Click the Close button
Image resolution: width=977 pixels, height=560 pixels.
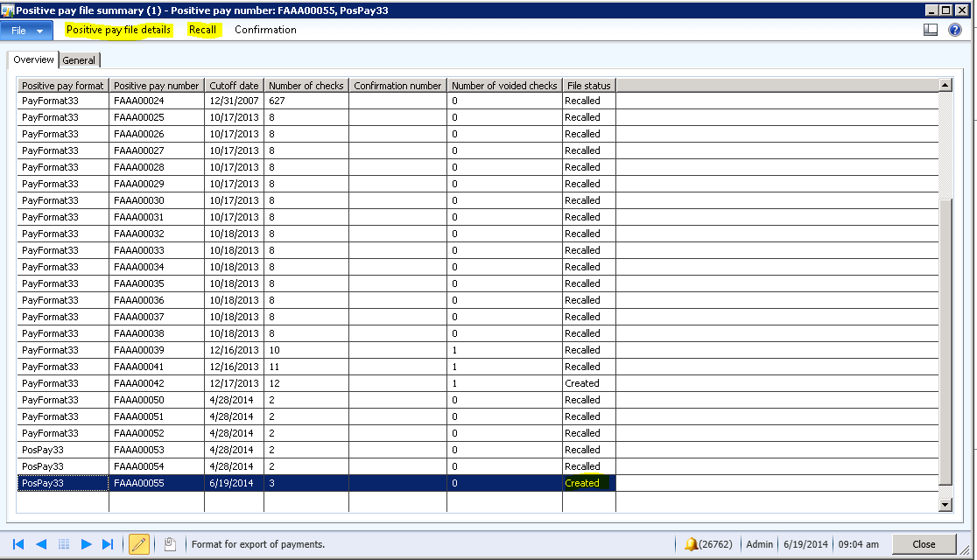click(924, 544)
